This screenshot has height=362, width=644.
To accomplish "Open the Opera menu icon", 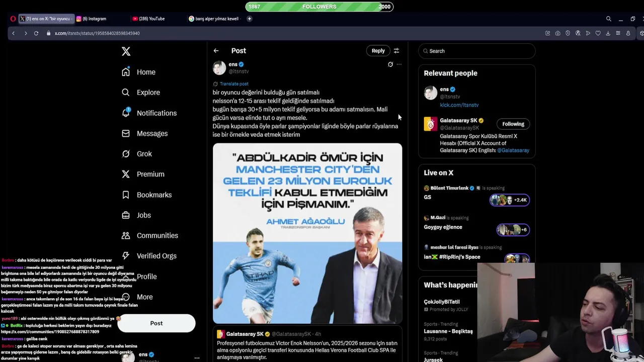I will click(13, 19).
